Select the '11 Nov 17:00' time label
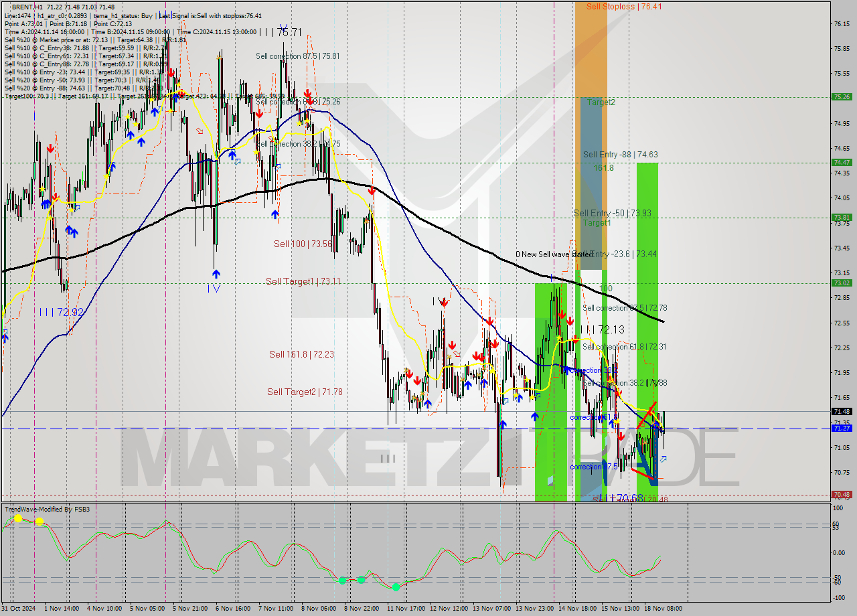Image resolution: width=857 pixels, height=616 pixels. click(x=406, y=609)
